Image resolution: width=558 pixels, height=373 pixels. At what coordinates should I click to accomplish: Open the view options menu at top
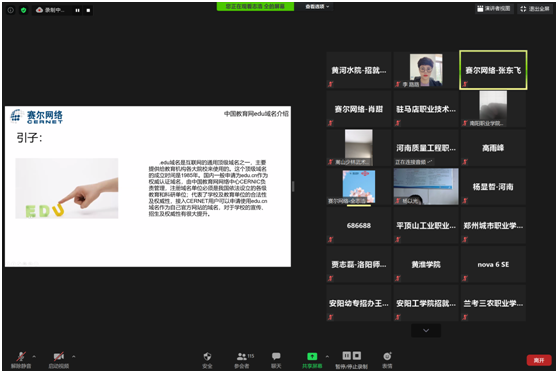[317, 7]
